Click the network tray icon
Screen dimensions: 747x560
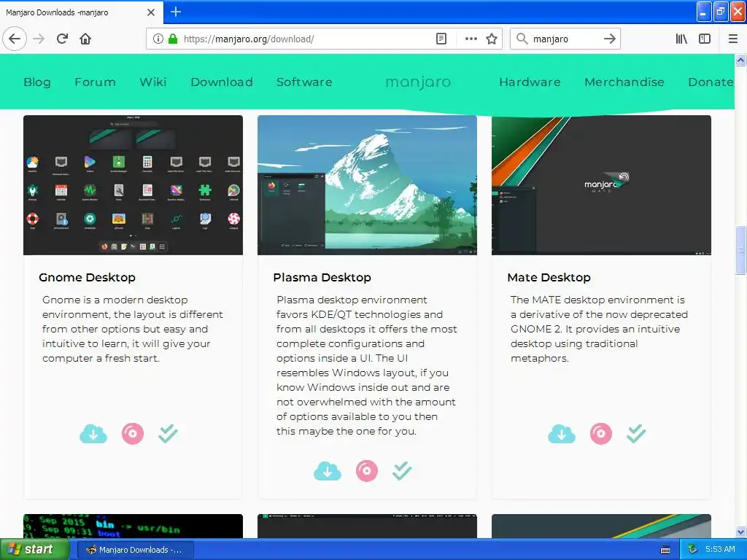tap(692, 550)
